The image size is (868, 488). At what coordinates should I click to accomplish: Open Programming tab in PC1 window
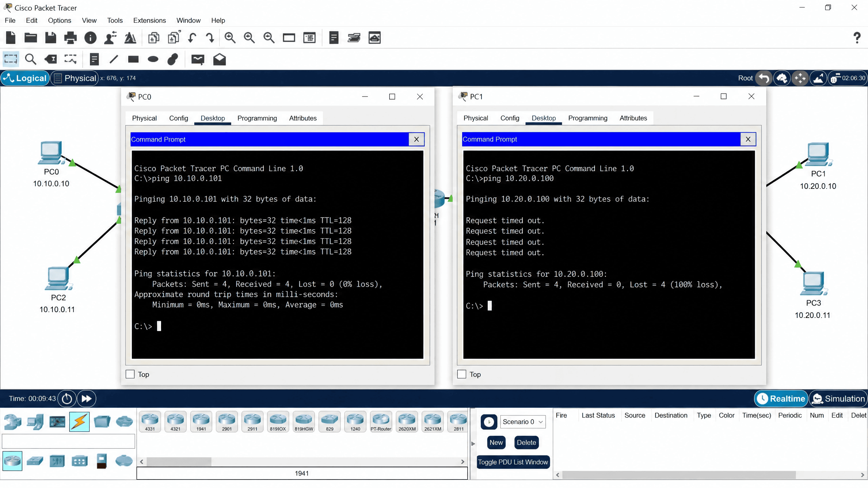click(588, 118)
